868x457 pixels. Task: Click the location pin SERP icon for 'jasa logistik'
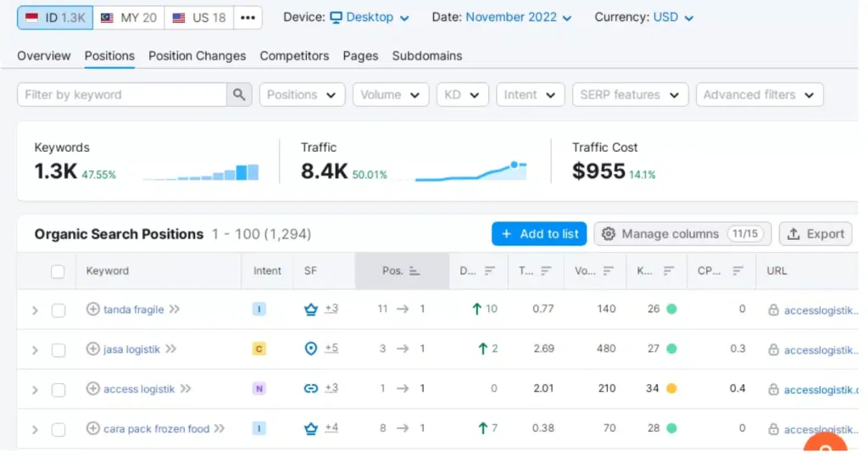[311, 348]
